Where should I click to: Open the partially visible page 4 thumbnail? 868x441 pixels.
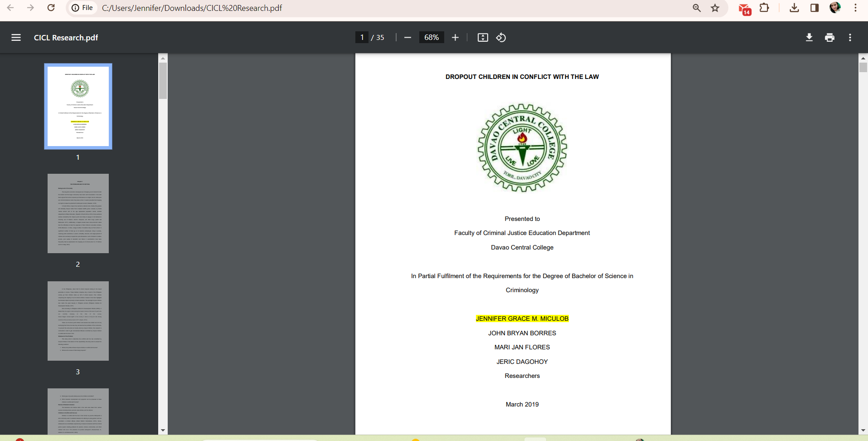(x=78, y=411)
